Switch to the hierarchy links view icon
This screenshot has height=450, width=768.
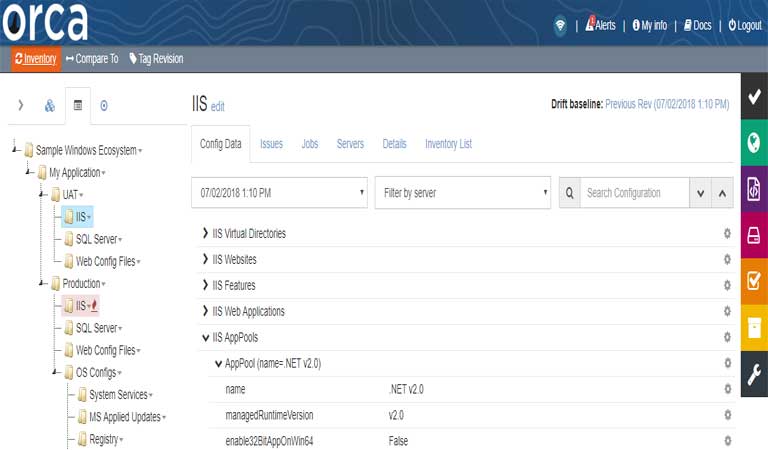click(50, 105)
